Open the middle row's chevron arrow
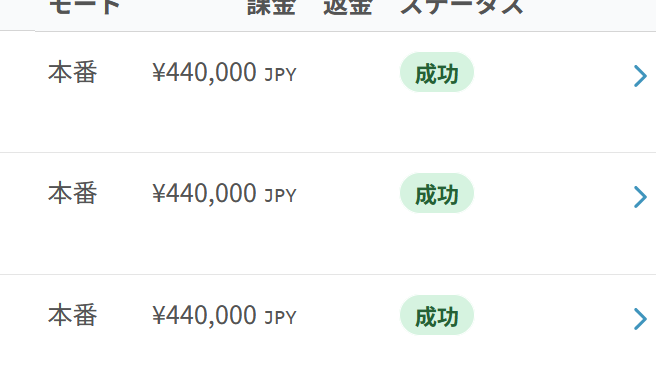Screen dimensions: 656x384 [641, 197]
